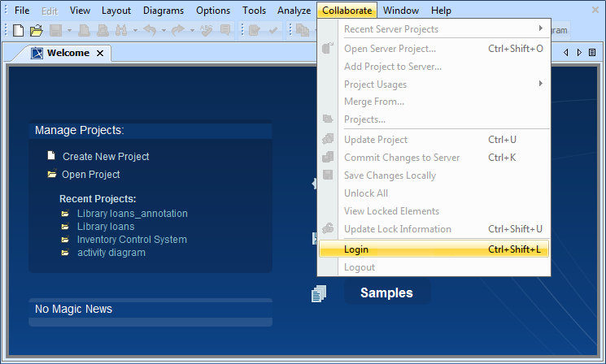Click the Open Project link
This screenshot has height=364, width=606.
tap(90, 175)
